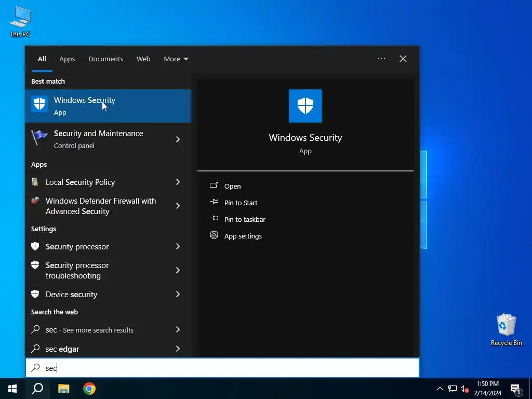Switch to the Web search tab
The height and width of the screenshot is (399, 532).
(x=143, y=59)
